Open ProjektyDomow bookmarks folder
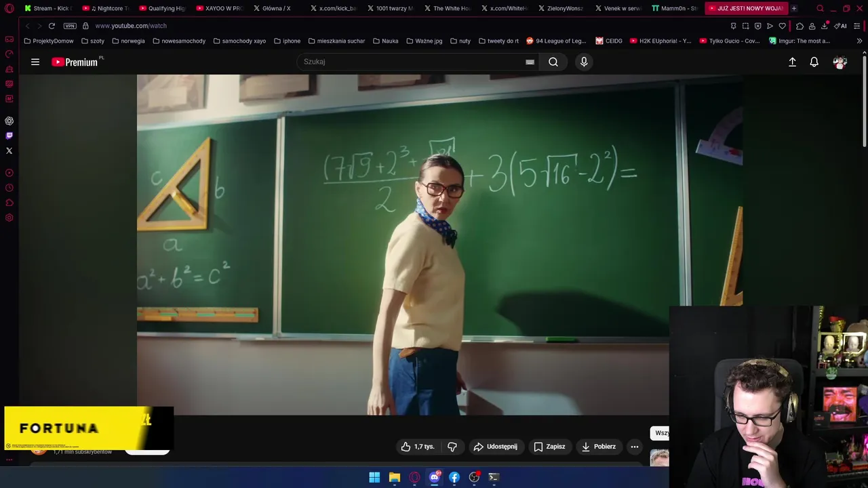 click(x=49, y=41)
